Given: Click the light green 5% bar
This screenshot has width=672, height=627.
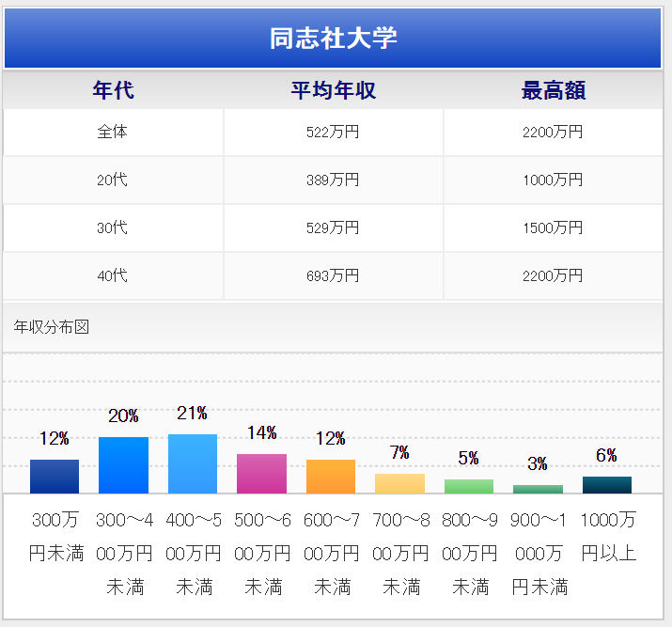Looking at the screenshot, I should click(469, 486).
